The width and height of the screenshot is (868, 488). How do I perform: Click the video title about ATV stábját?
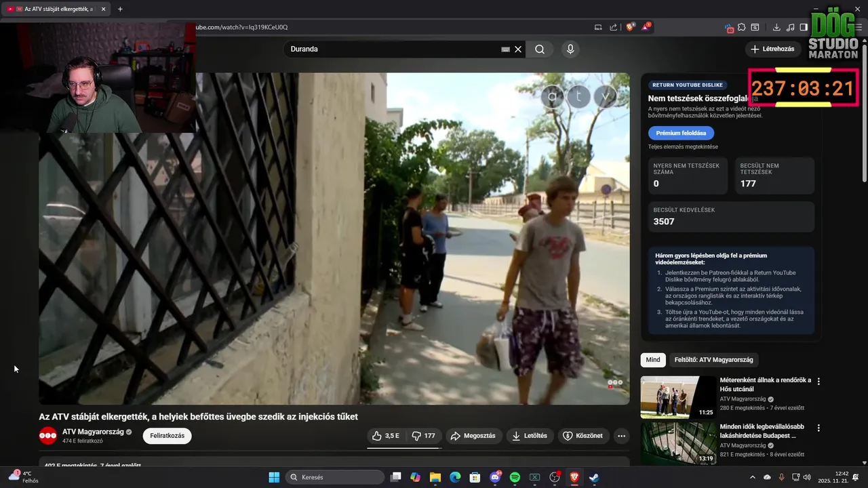point(198,416)
